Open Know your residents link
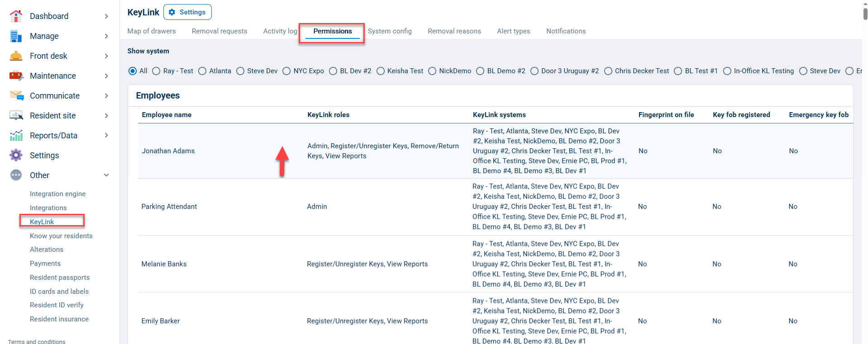 click(x=61, y=236)
